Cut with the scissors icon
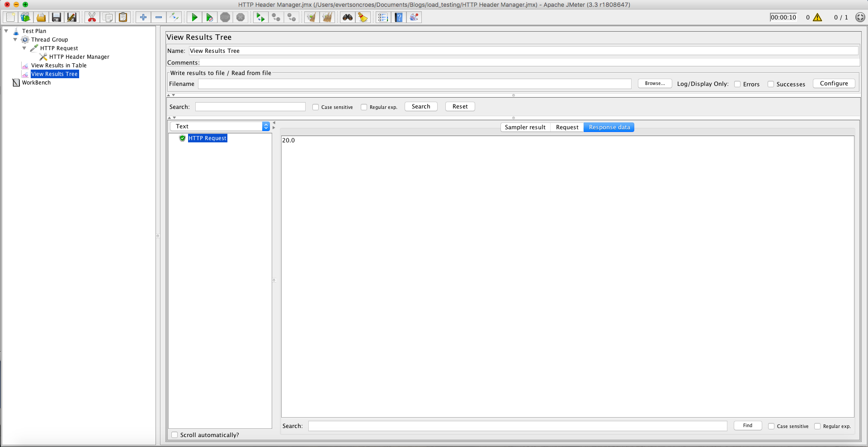The height and width of the screenshot is (447, 868). [x=92, y=17]
